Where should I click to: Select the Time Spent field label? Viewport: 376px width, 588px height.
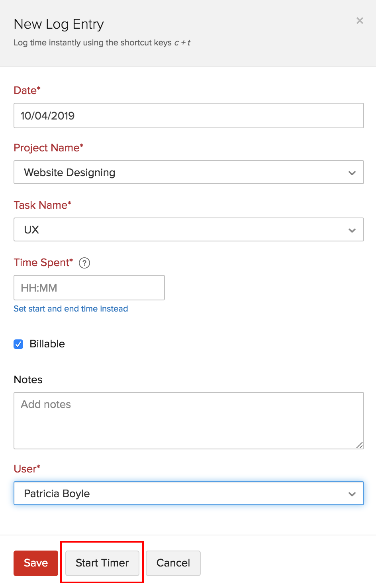(x=43, y=263)
